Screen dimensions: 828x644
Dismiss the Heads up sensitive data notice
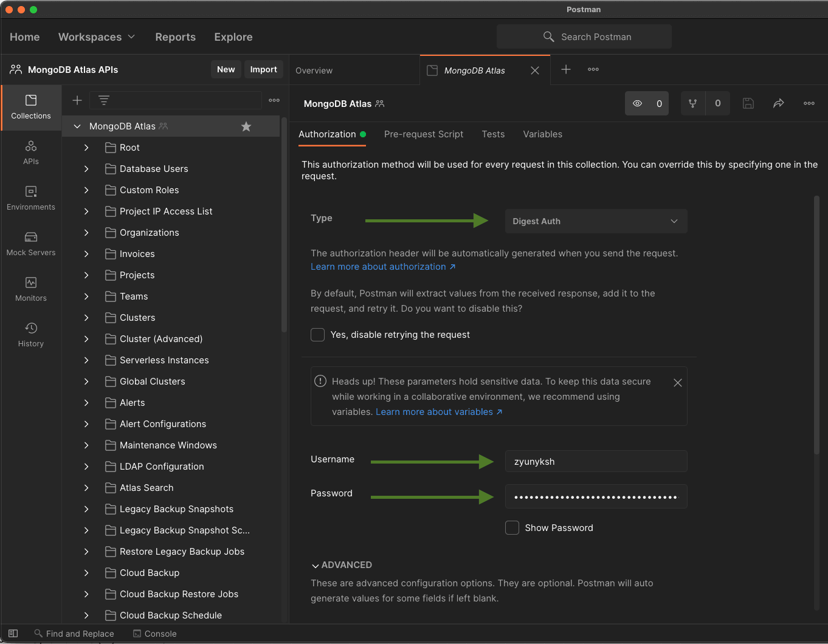coord(678,383)
